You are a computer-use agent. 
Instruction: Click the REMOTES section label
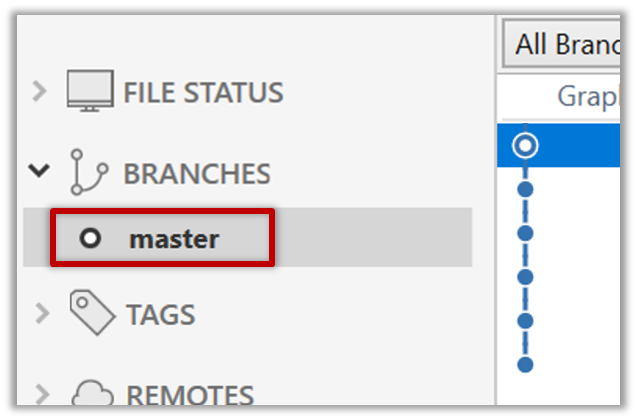(x=189, y=394)
